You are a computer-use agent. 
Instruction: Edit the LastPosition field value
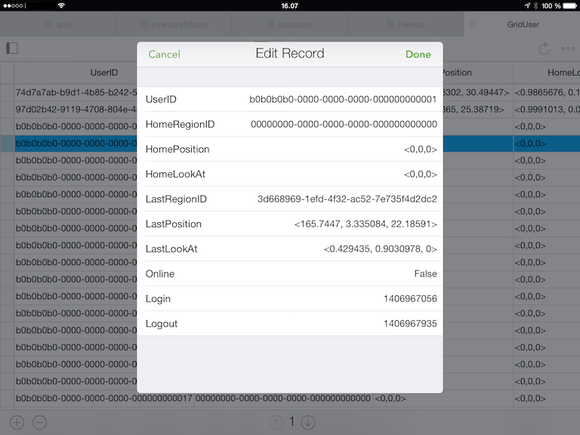290,224
